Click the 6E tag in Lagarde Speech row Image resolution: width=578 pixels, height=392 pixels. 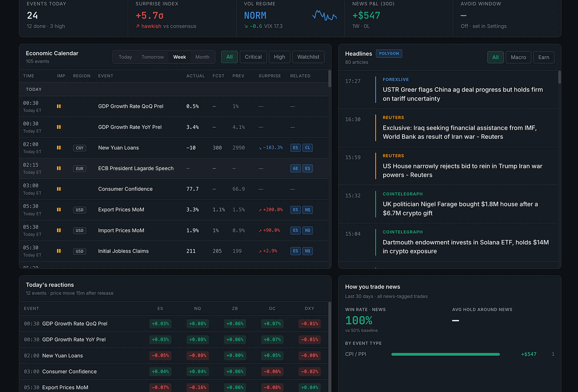(x=295, y=169)
